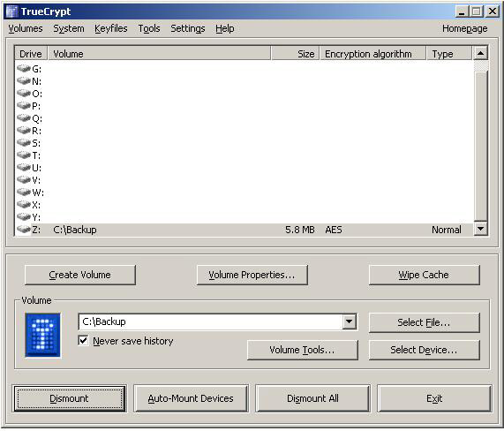Click the TrueCrypt title bar icon
The height and width of the screenshot is (431, 504).
click(x=11, y=11)
